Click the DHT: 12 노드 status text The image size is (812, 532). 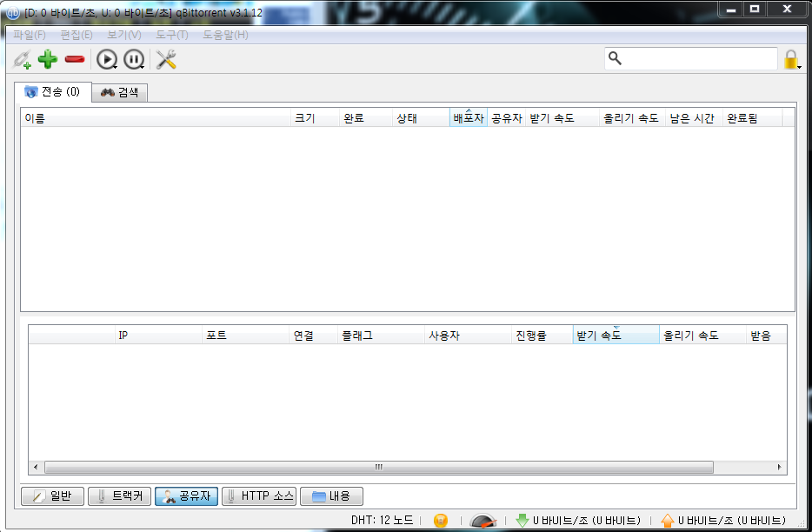click(x=382, y=520)
